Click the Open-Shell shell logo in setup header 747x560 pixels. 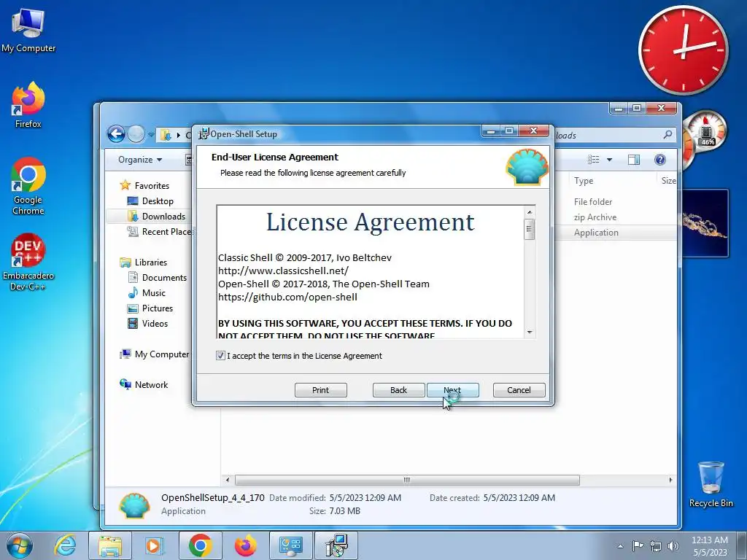coord(527,167)
